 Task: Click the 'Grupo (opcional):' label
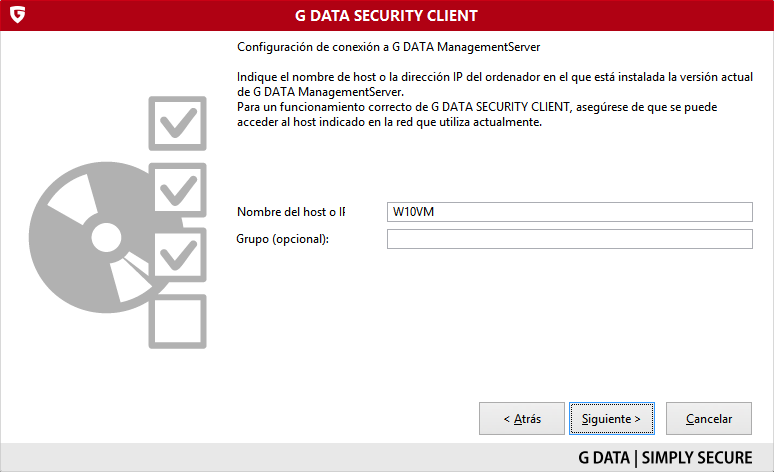pyautogui.click(x=282, y=239)
